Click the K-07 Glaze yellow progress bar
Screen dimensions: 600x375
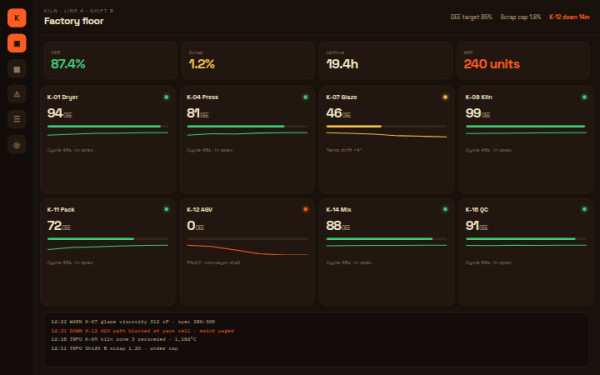click(386, 126)
